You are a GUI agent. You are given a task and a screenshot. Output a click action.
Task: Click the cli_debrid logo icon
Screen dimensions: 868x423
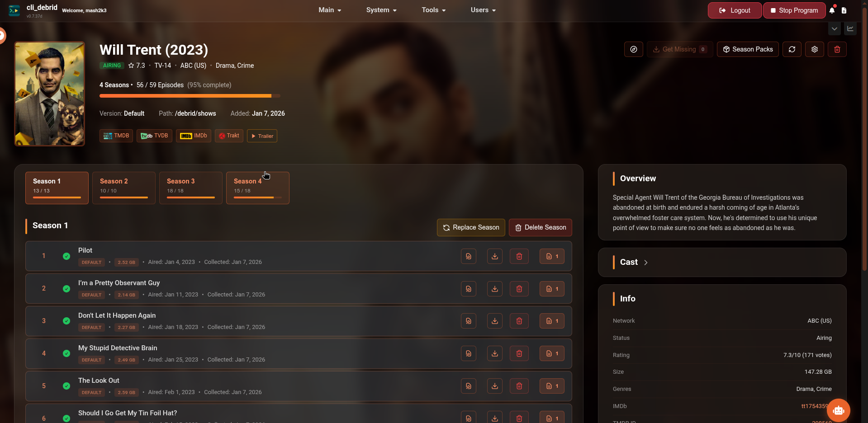click(14, 10)
